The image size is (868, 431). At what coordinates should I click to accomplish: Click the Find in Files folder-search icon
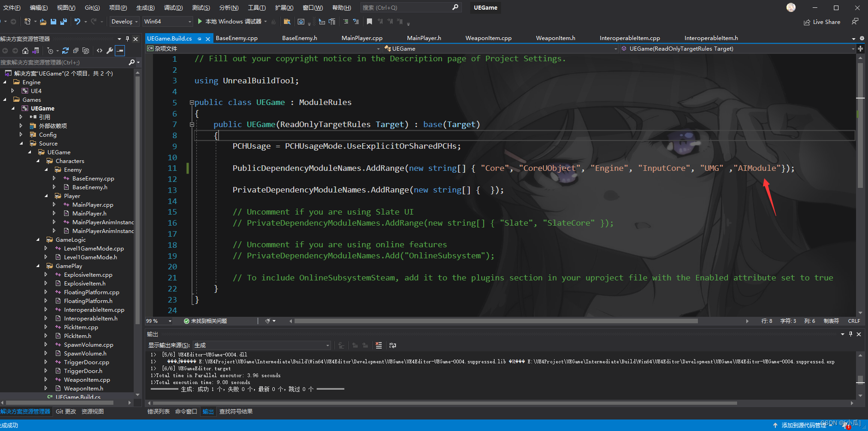tap(287, 22)
